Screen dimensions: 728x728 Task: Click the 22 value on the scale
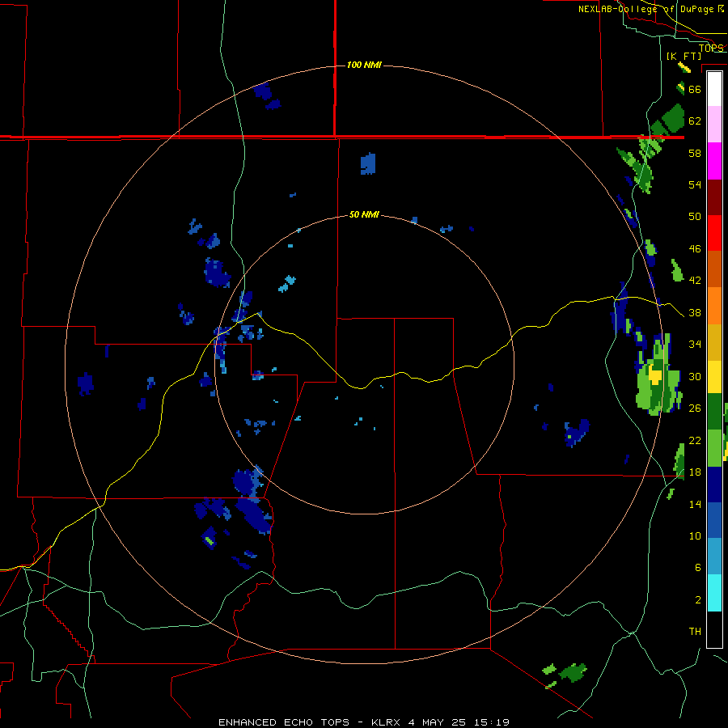click(695, 440)
